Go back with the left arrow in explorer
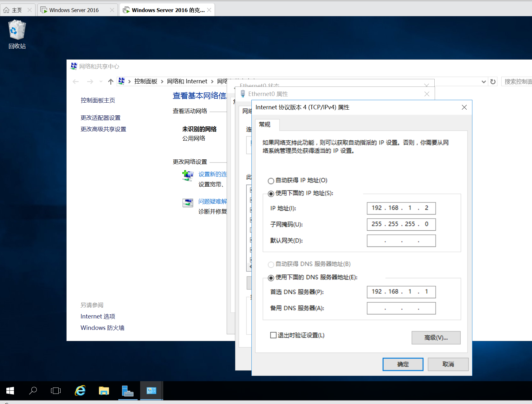 pyautogui.click(x=76, y=82)
